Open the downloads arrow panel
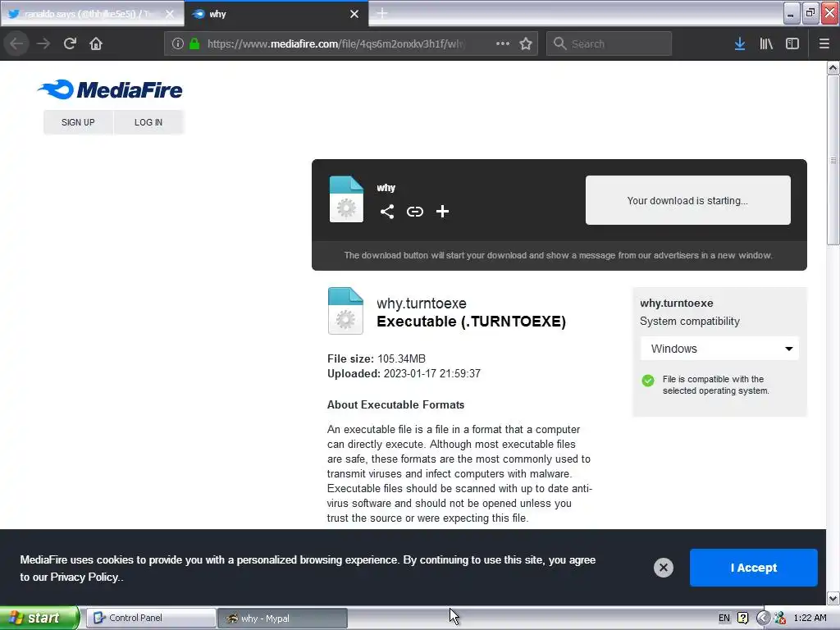 coord(740,43)
